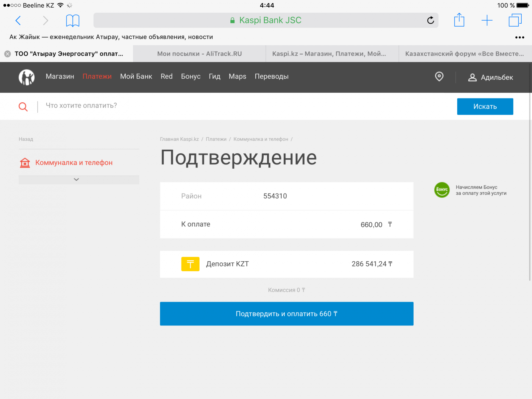This screenshot has height=399, width=532.
Task: Open Адильбек user profile
Action: coord(490,77)
